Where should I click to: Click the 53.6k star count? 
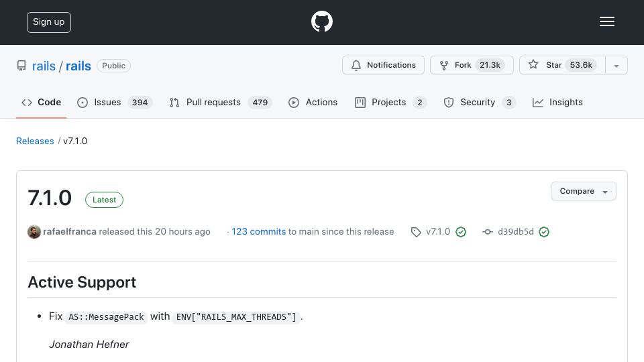point(581,65)
